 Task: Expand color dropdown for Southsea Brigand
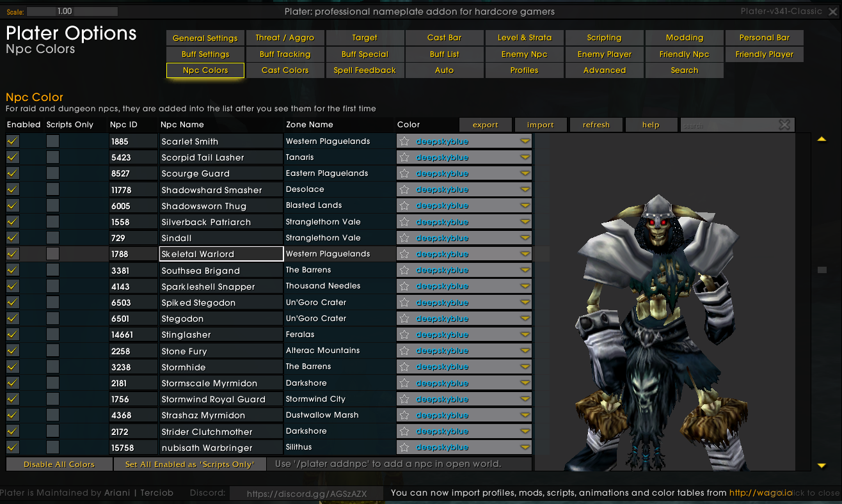click(x=525, y=271)
